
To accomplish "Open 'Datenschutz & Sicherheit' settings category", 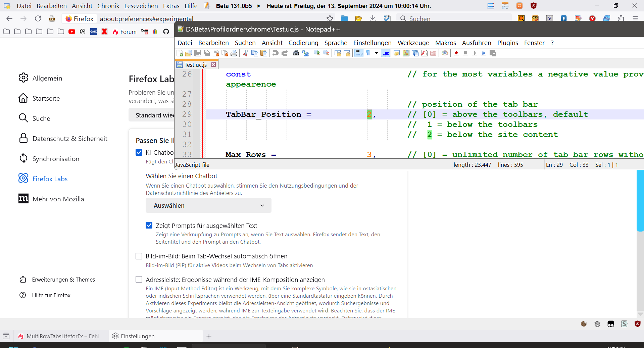I will (69, 139).
